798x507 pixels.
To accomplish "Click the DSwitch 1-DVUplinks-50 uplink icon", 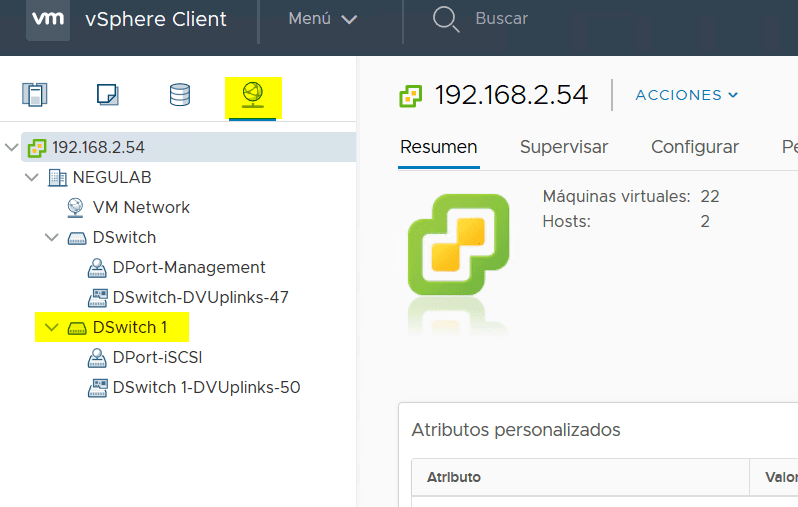I will [97, 388].
